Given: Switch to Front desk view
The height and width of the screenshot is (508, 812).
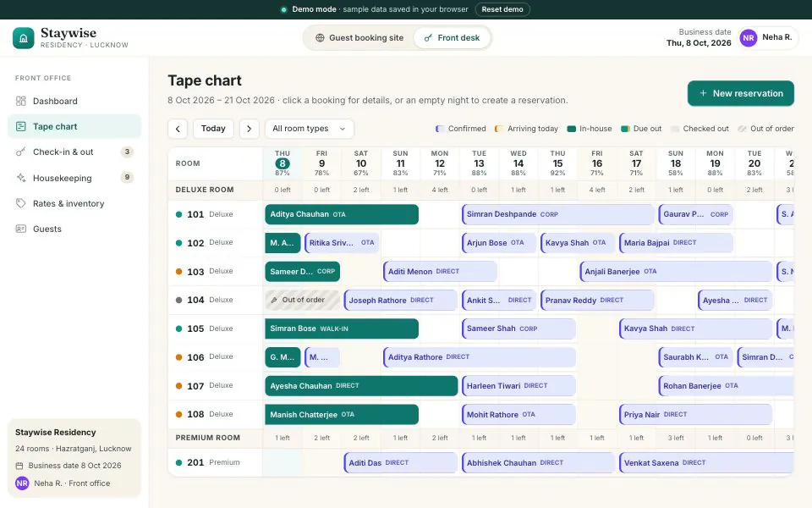Looking at the screenshot, I should point(452,38).
